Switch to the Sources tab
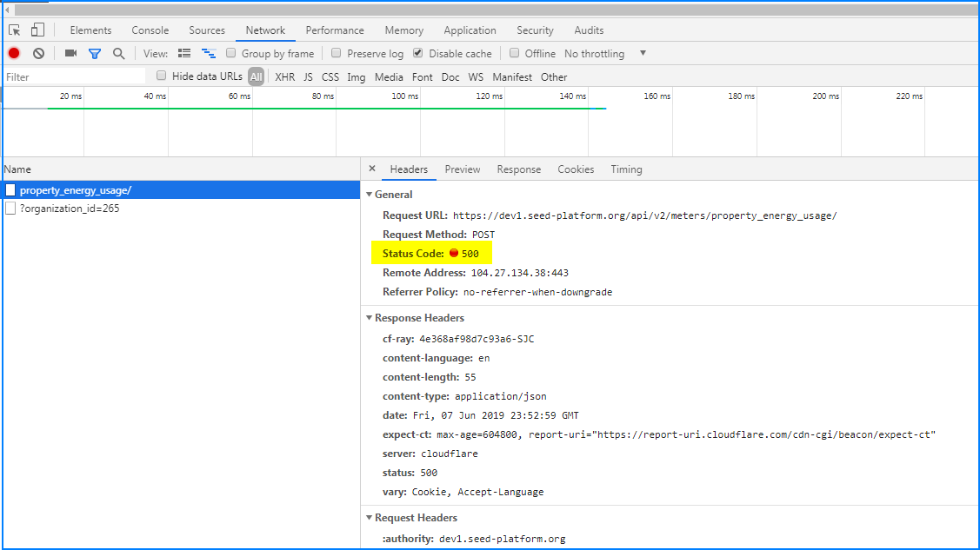980x550 pixels. pos(207,30)
